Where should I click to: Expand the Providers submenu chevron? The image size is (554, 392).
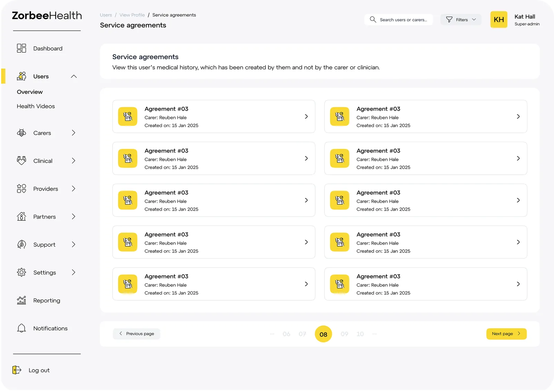click(73, 189)
